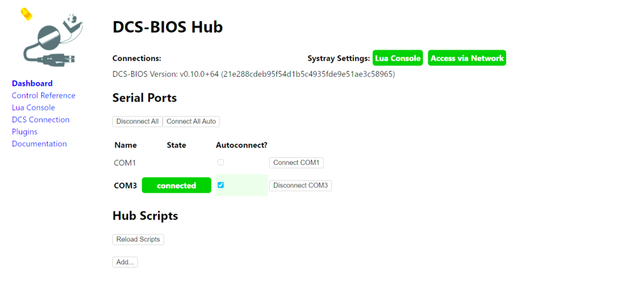Click the Add... hub script button

(125, 262)
